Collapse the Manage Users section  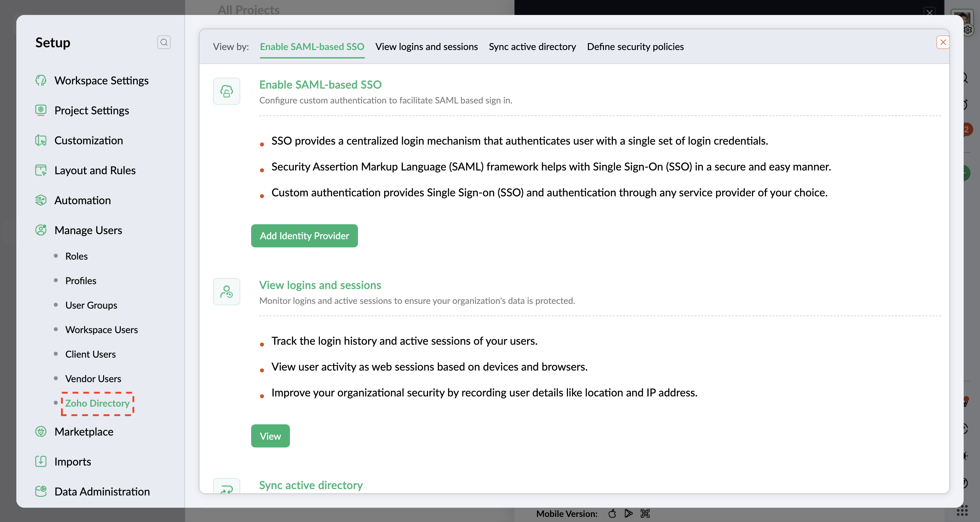pyautogui.click(x=88, y=230)
